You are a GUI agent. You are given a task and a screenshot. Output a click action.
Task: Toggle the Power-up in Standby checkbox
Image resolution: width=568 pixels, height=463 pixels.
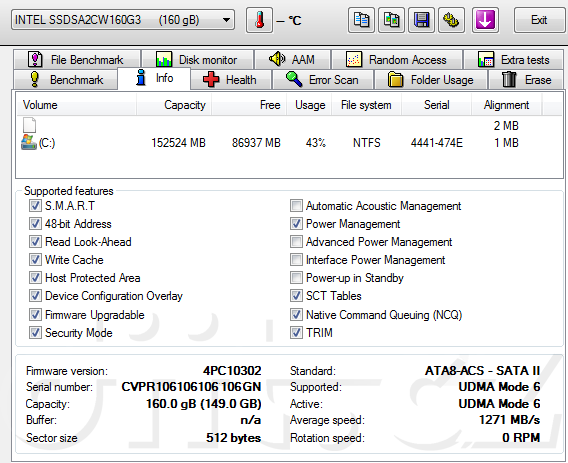296,278
